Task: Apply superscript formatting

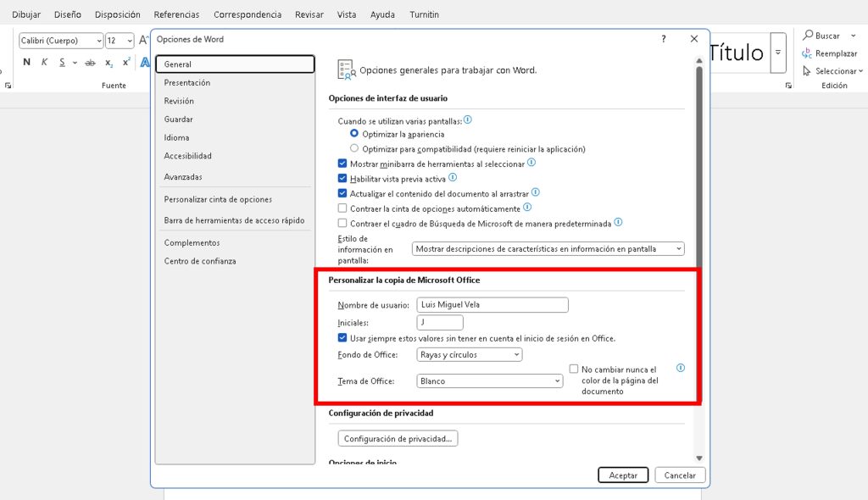Action: coord(126,62)
